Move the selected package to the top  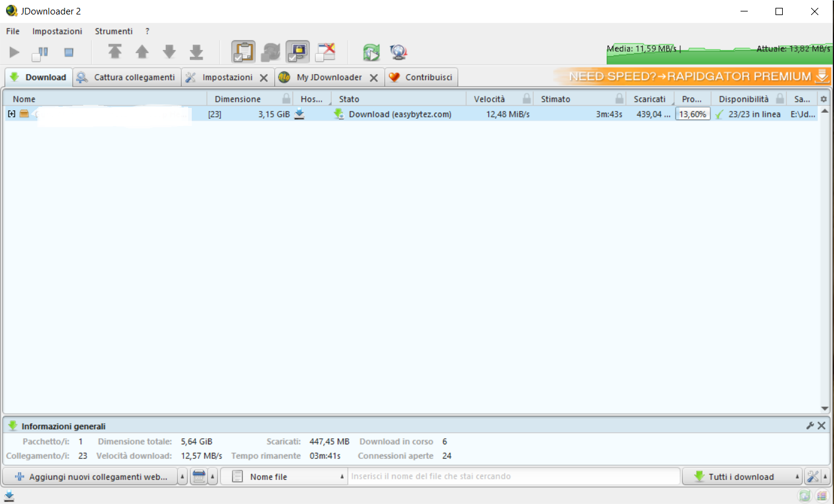[x=115, y=52]
